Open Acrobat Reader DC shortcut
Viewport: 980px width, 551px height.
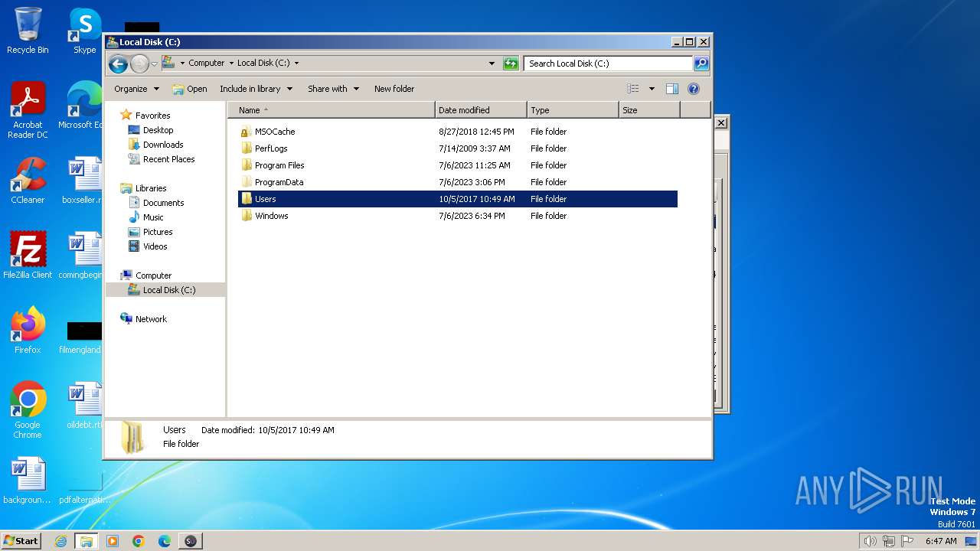tap(28, 111)
